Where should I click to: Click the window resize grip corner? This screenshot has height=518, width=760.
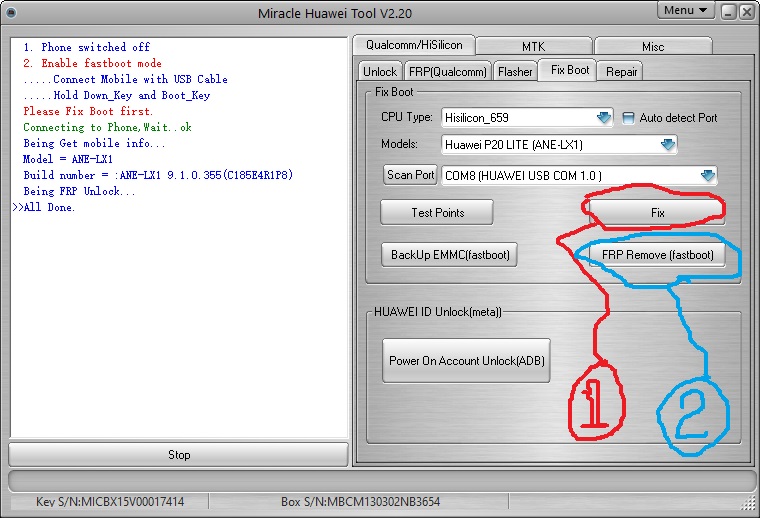[749, 503]
